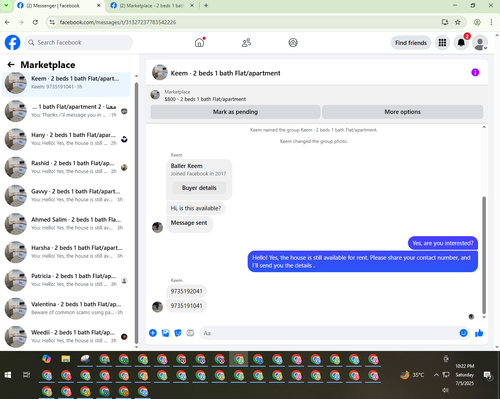Screen dimensions: 500x399
Task: Open the account profile menu
Action: tap(480, 43)
